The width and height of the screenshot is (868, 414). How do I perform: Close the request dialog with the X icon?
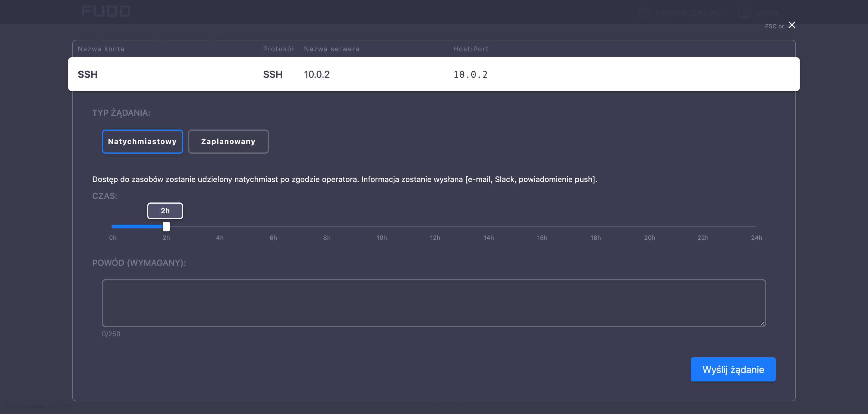point(791,25)
